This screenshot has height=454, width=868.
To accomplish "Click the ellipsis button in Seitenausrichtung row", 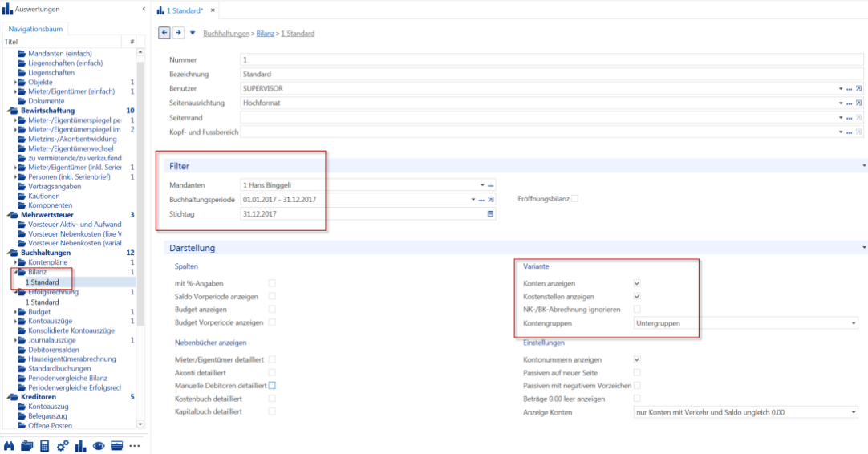I will pos(850,103).
